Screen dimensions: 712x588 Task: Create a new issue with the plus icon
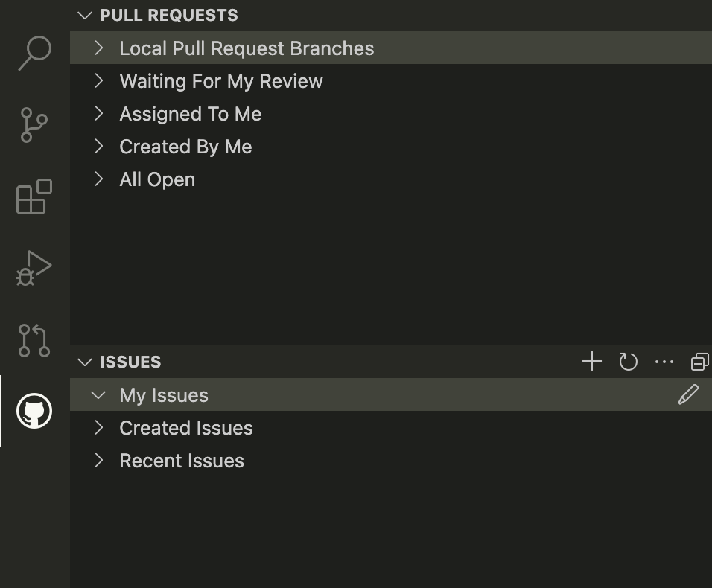(x=591, y=362)
